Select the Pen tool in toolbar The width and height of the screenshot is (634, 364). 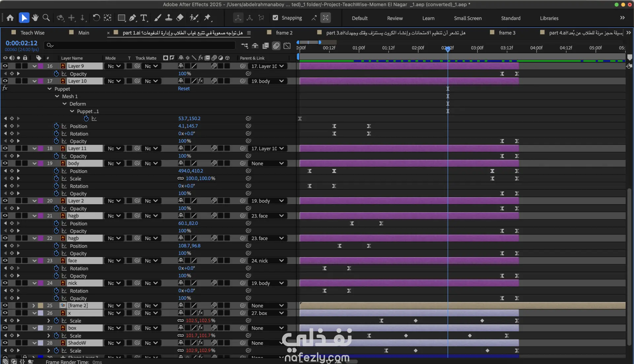[x=133, y=18]
